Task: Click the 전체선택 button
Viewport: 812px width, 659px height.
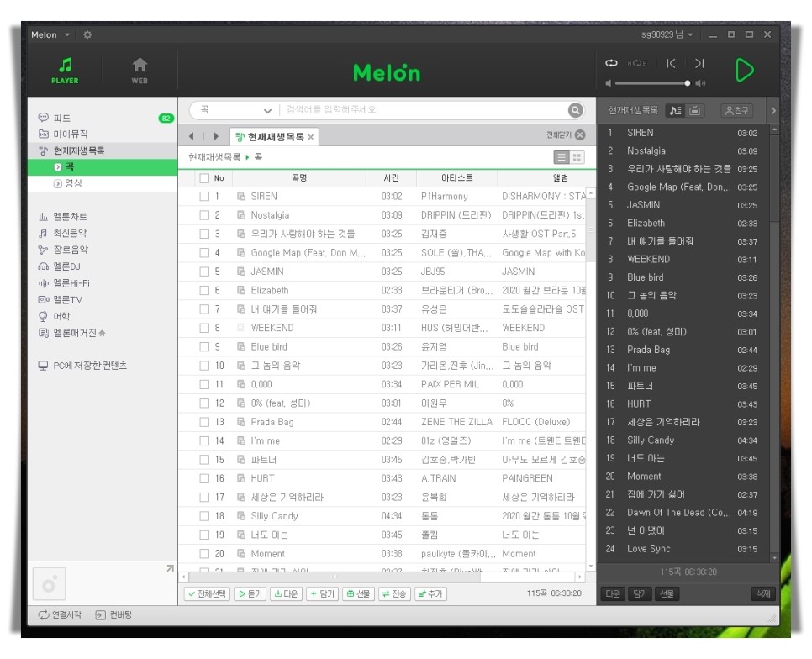Action: pyautogui.click(x=207, y=593)
